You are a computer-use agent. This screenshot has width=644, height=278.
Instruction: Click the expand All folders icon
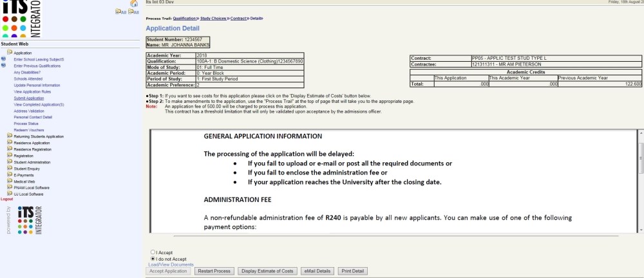[x=117, y=12]
